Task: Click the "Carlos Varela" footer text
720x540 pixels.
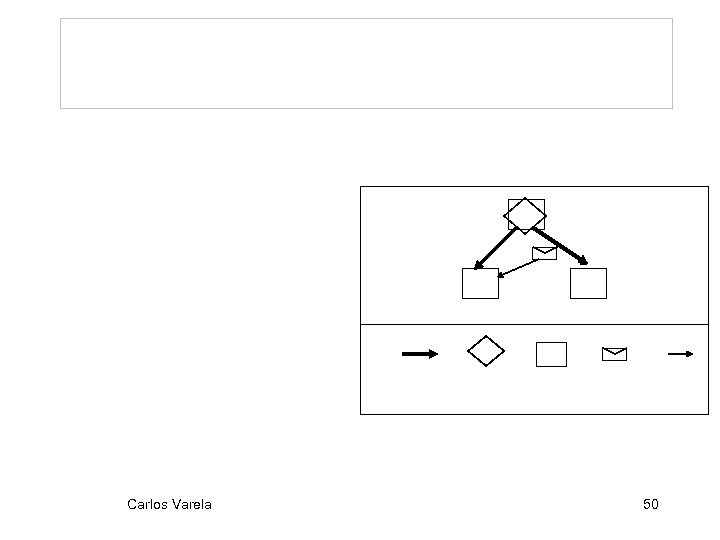Action: (169, 505)
